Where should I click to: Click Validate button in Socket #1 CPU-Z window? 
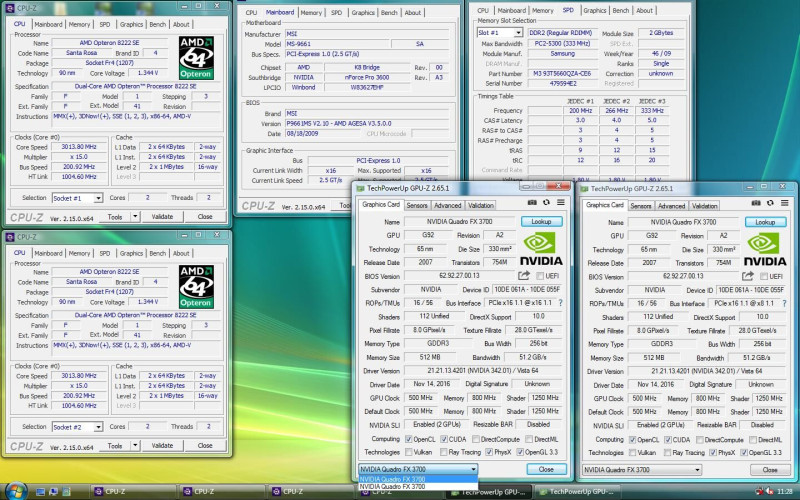coord(162,217)
